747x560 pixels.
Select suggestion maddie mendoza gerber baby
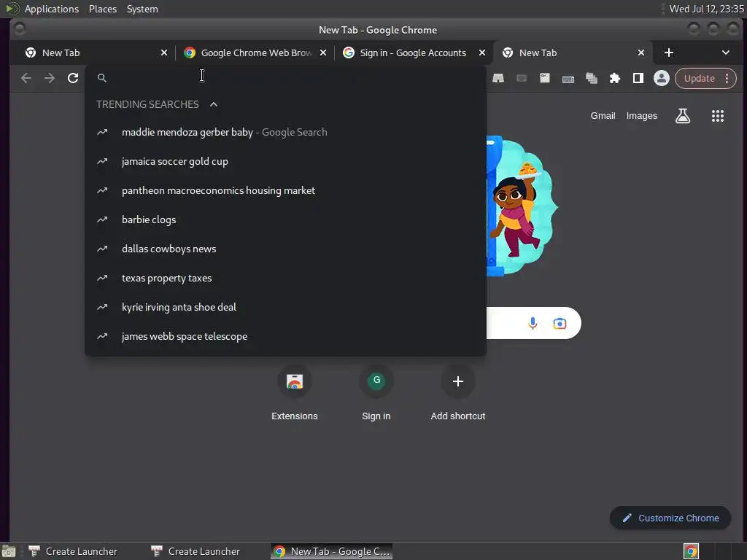(x=285, y=132)
